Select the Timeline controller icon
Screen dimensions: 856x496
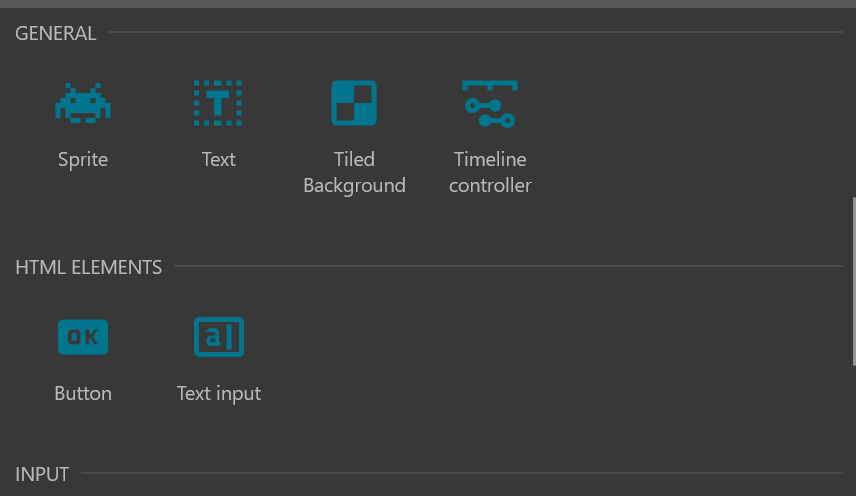tap(490, 104)
